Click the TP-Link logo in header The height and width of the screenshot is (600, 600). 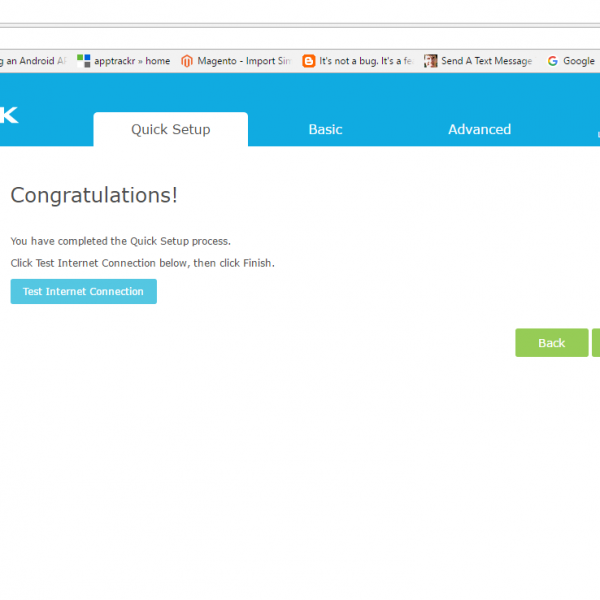pos(9,117)
